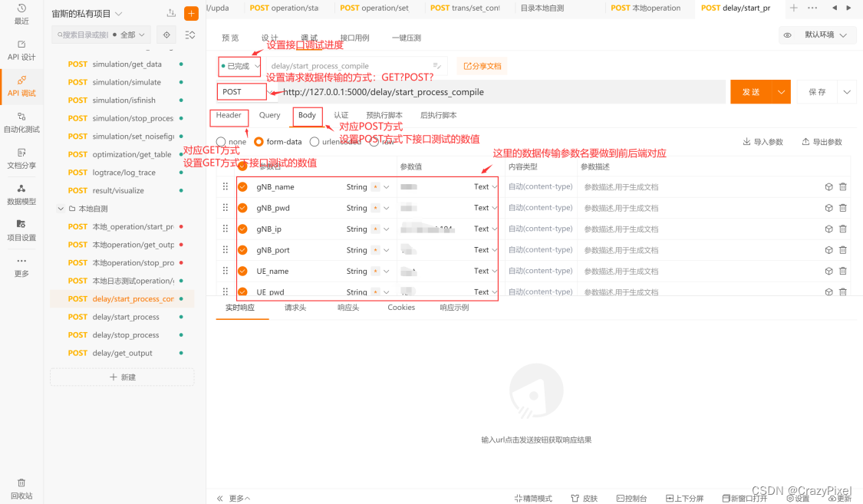Click the 发送 send button
This screenshot has width=863, height=504.
[751, 92]
